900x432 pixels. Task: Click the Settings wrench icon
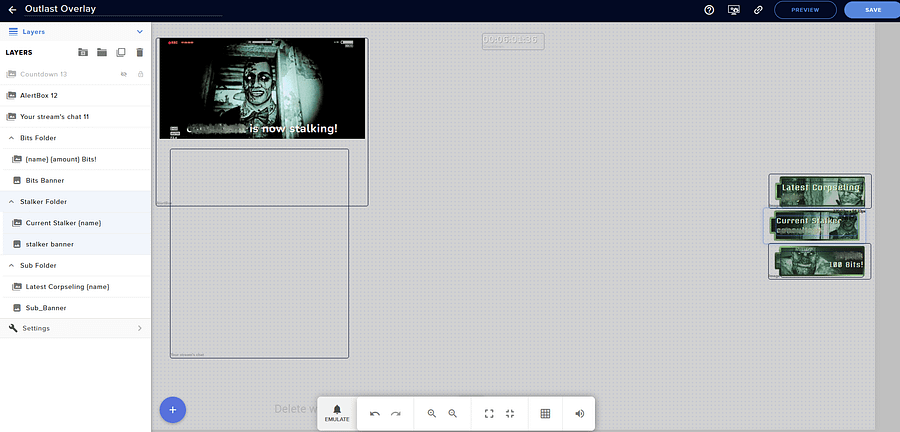13,328
